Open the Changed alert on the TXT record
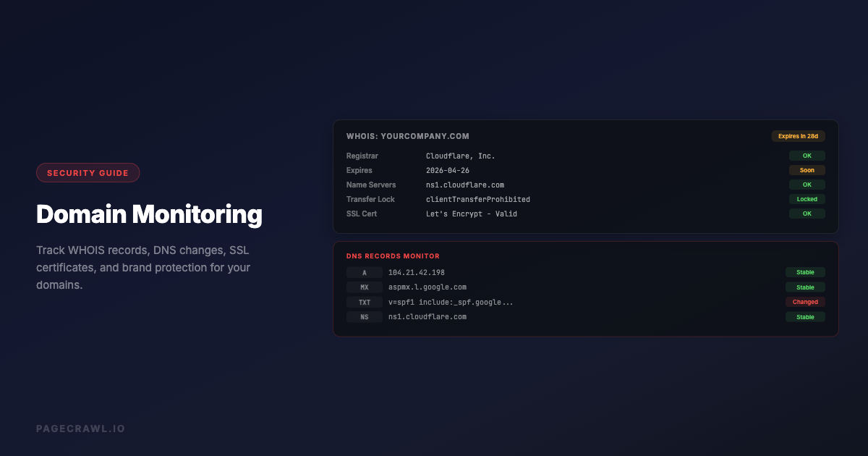 (x=805, y=302)
